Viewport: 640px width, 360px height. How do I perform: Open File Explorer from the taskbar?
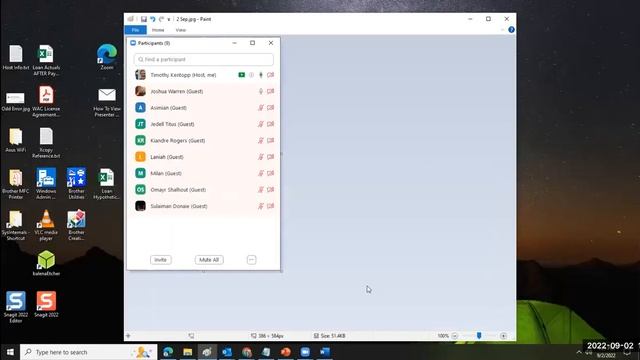click(x=187, y=352)
